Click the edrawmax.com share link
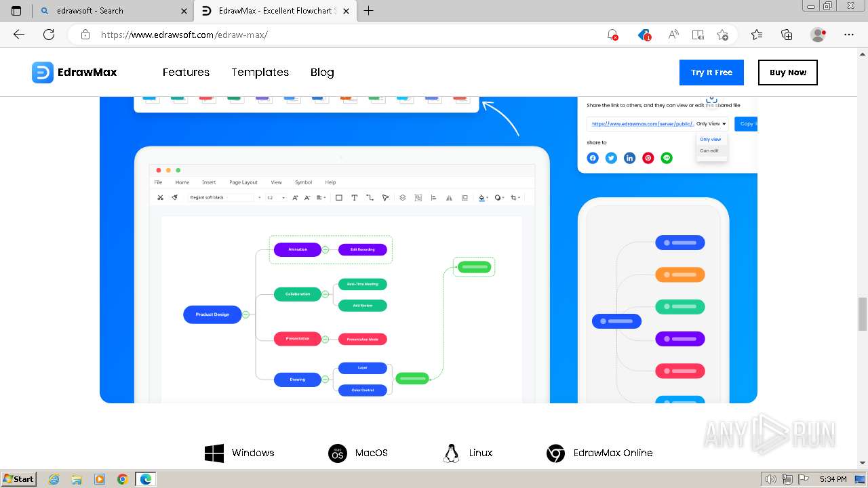Screen dimensions: 868x488 (x=642, y=124)
